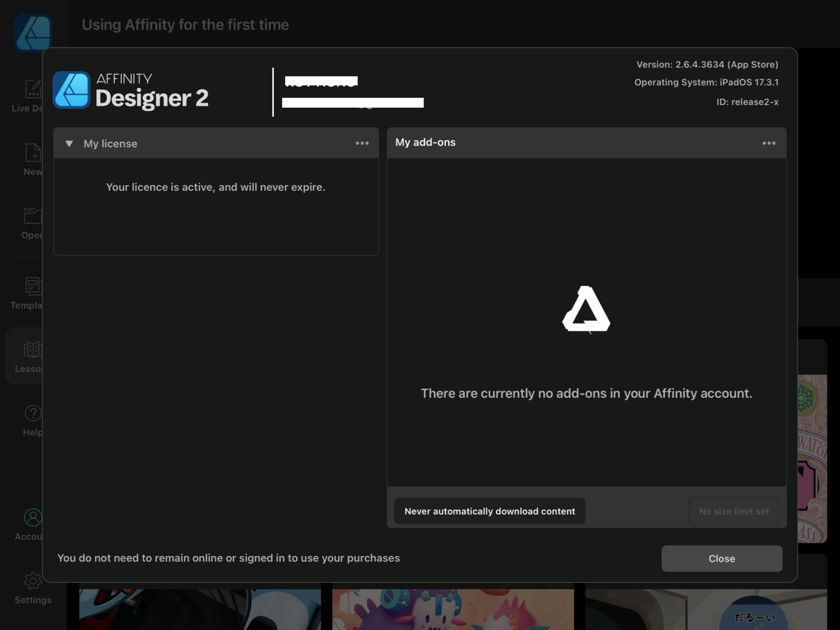Image resolution: width=840 pixels, height=630 pixels.
Task: Click the New document icon
Action: [33, 153]
